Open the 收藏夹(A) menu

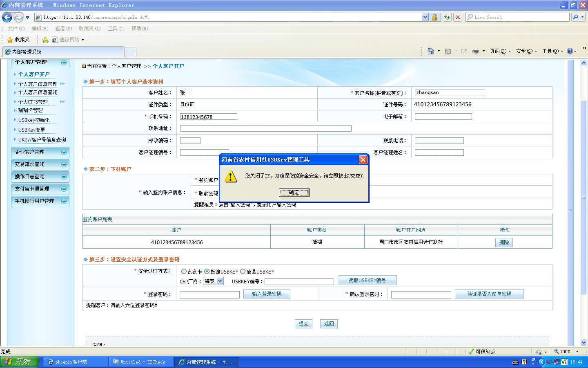pyautogui.click(x=89, y=29)
